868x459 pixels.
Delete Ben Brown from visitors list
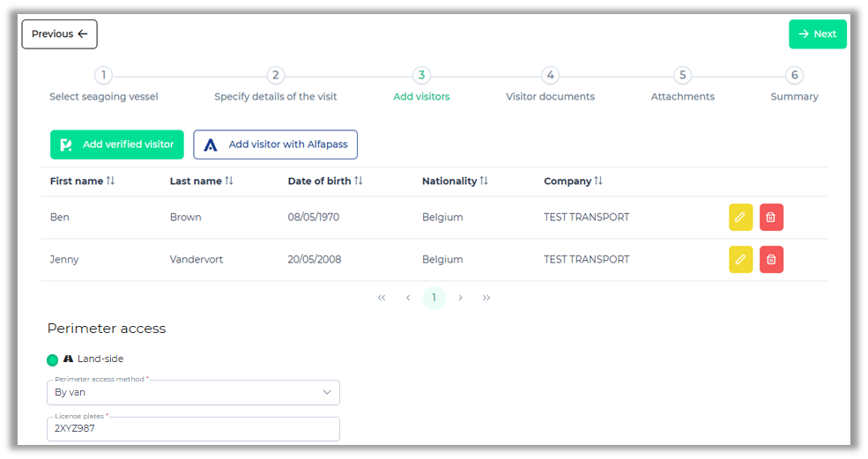(771, 218)
